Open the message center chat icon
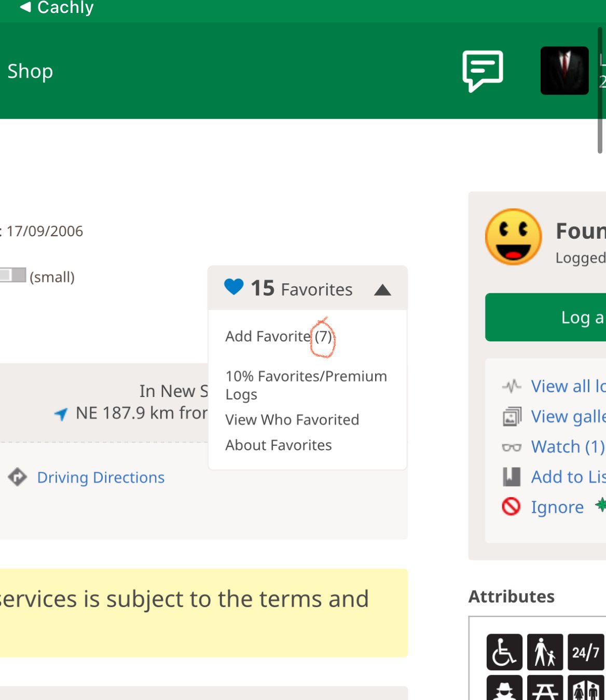Viewport: 606px width, 700px height. coord(483,71)
